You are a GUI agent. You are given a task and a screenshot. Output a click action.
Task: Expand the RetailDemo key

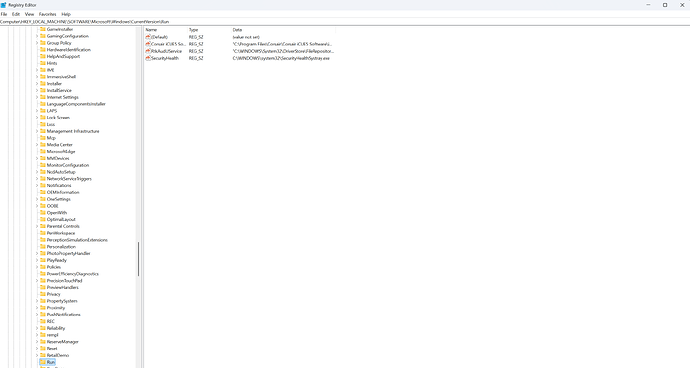coord(37,355)
